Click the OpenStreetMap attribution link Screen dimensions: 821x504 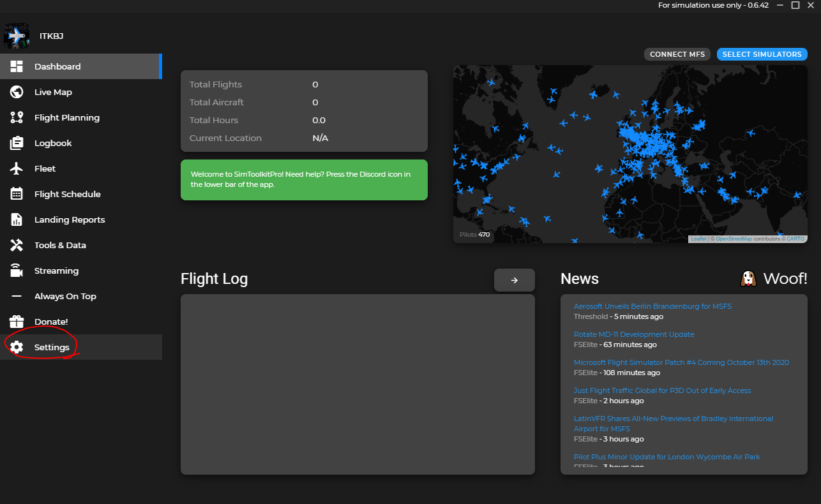click(734, 239)
